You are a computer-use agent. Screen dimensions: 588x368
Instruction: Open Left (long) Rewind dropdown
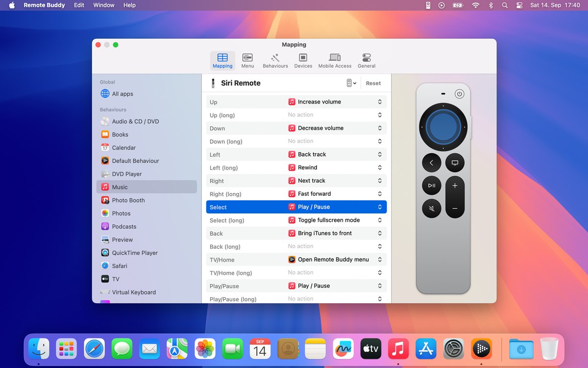(335, 167)
